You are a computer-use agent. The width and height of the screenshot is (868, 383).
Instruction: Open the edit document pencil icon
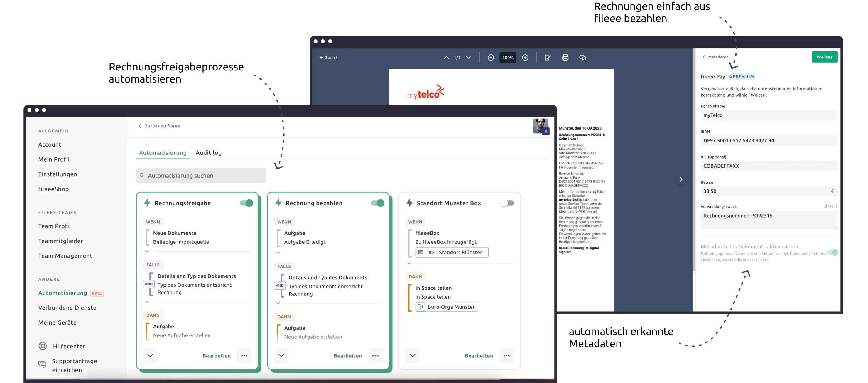coord(548,58)
